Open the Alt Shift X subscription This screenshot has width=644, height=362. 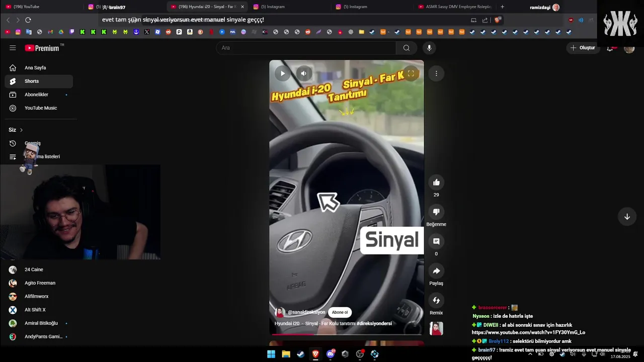point(39,310)
